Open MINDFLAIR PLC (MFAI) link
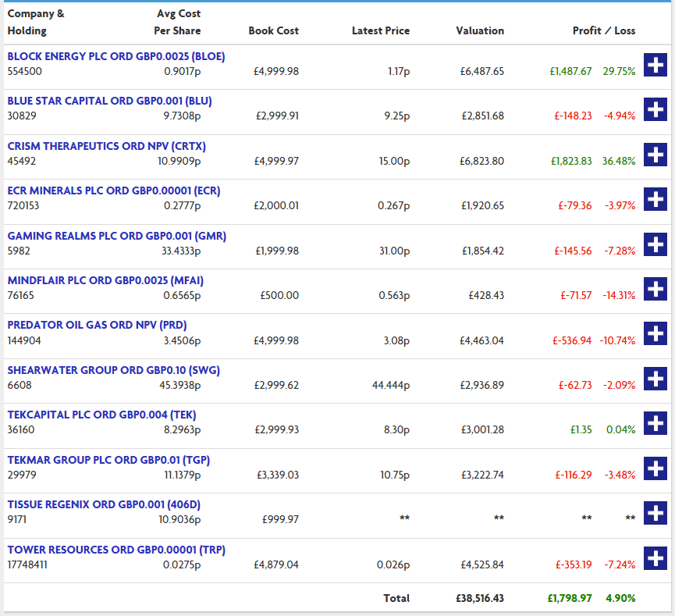The image size is (675, 616). 105,280
